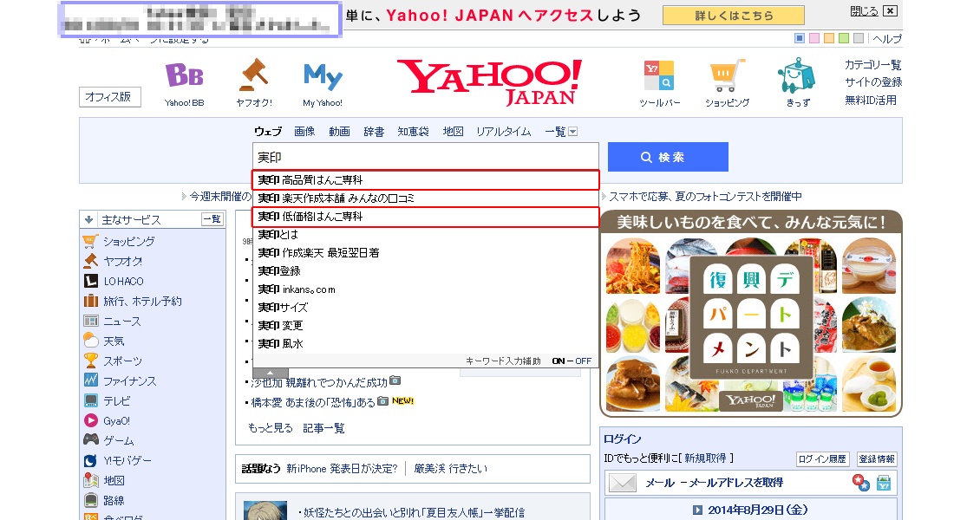Open the 登録情報 button
Image resolution: width=980 pixels, height=520 pixels.
coord(877,458)
